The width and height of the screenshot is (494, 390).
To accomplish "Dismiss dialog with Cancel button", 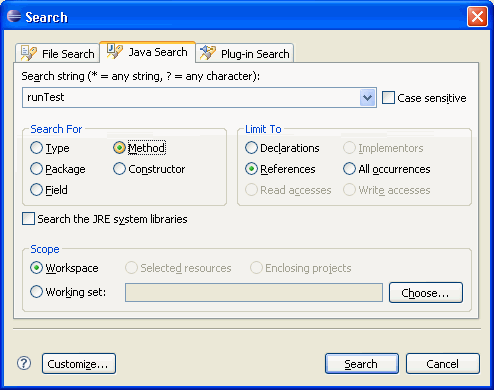I will click(443, 364).
